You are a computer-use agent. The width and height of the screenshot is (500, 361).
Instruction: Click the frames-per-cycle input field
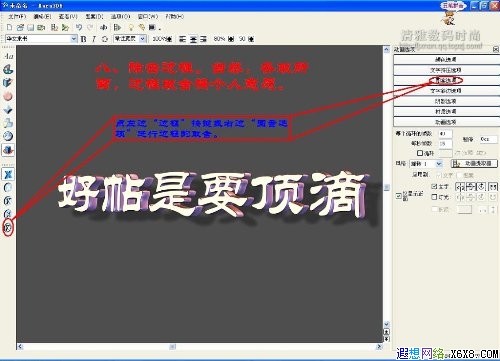[446, 133]
